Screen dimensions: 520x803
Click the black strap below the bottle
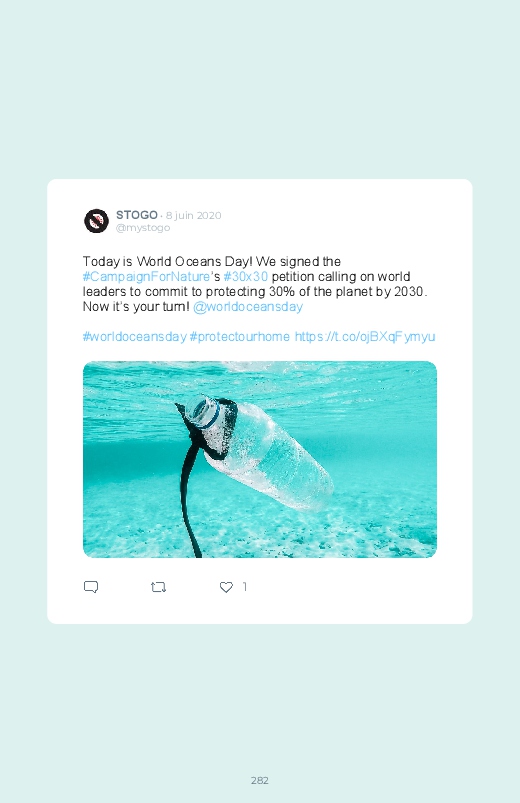[x=190, y=504]
